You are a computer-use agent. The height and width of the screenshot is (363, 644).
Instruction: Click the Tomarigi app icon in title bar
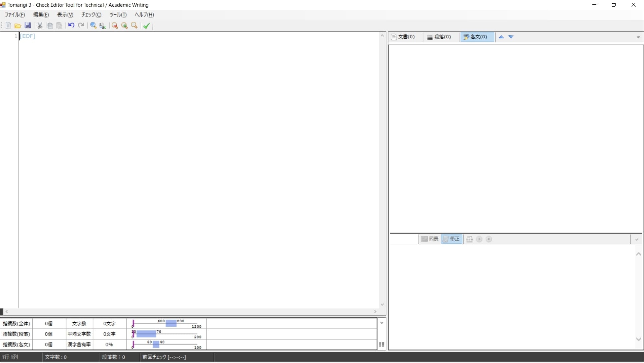pyautogui.click(x=3, y=5)
